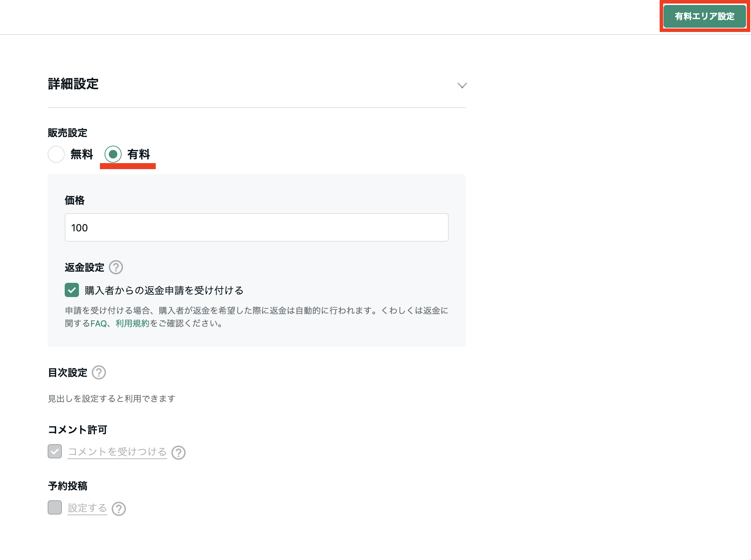751x560 pixels.
Task: Open the help icon beside 設定する
Action: click(119, 508)
